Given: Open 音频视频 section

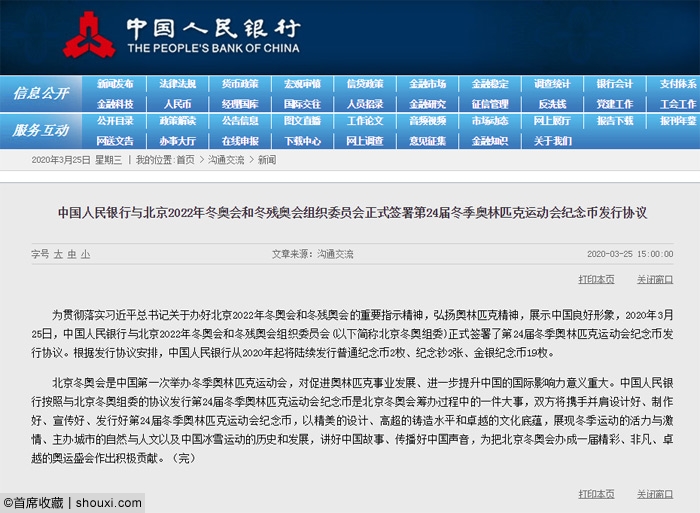Looking at the screenshot, I should click(x=428, y=121).
